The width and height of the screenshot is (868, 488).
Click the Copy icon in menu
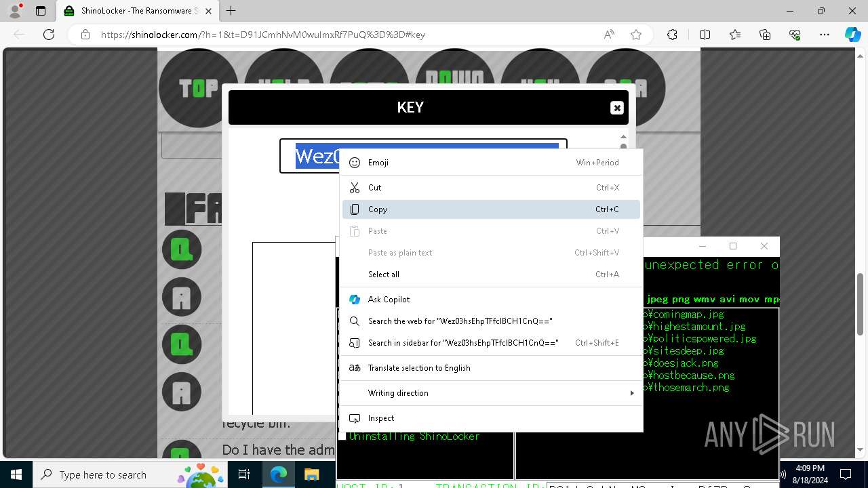(x=355, y=209)
